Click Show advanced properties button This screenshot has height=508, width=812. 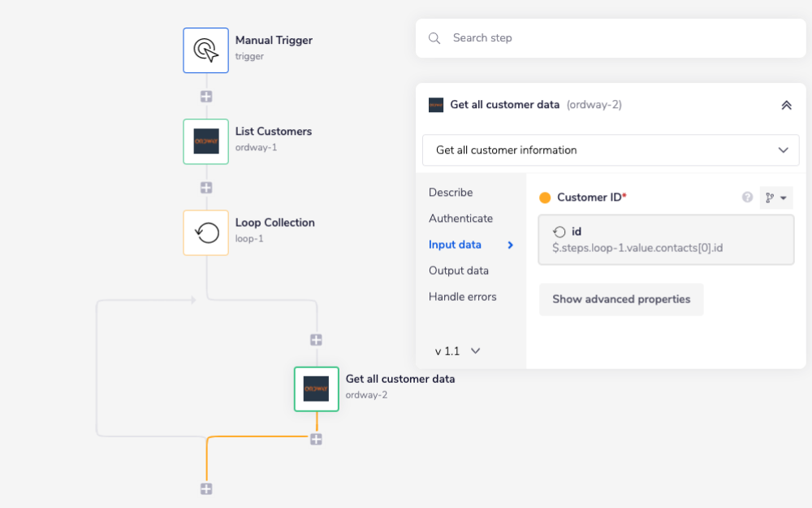[x=621, y=299]
